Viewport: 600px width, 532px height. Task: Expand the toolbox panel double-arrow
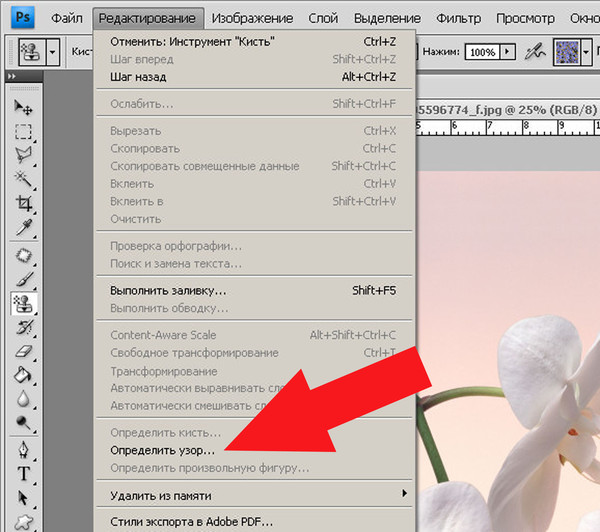12,76
